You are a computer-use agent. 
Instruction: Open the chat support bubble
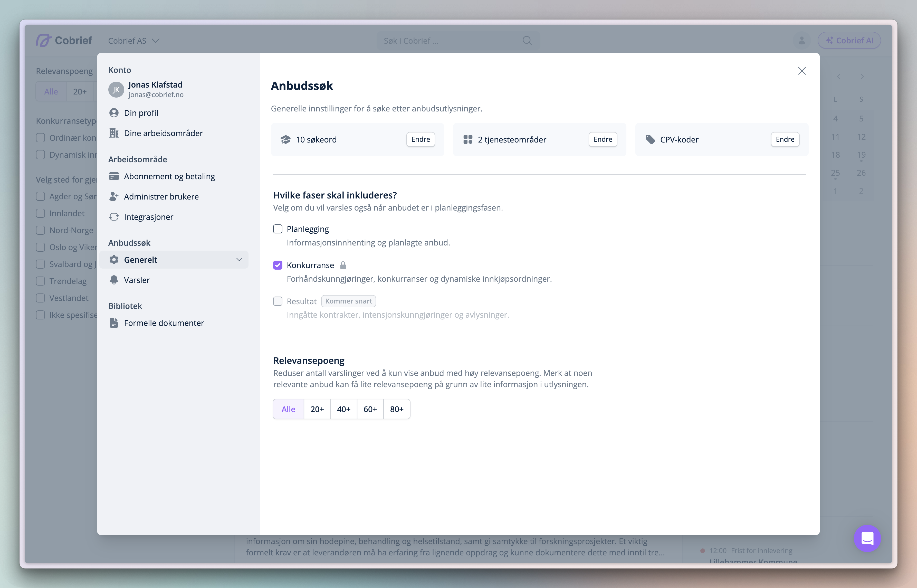coord(867,538)
